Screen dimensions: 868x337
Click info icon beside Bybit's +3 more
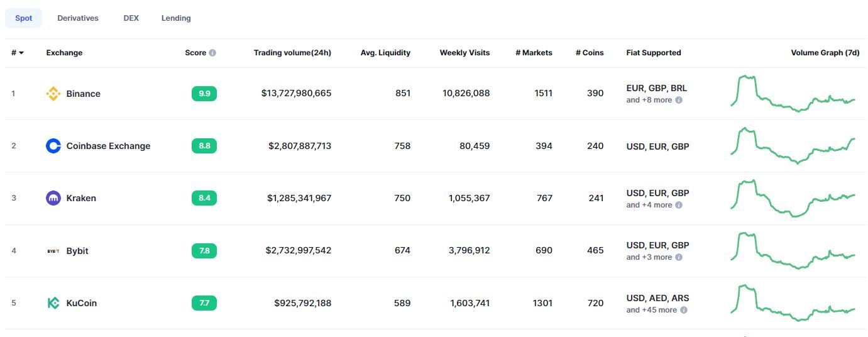point(679,257)
